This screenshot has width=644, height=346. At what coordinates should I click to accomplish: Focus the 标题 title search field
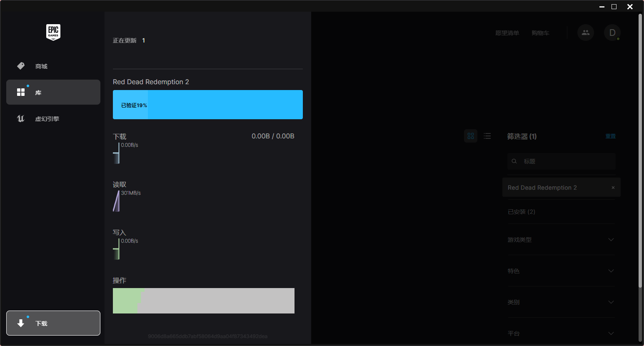562,161
